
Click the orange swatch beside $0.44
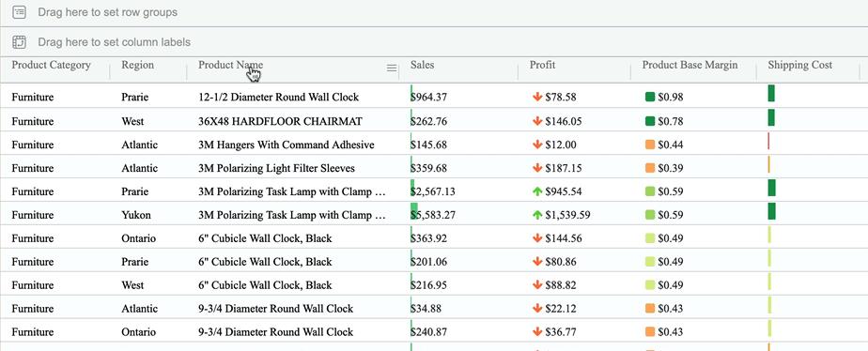[650, 145]
